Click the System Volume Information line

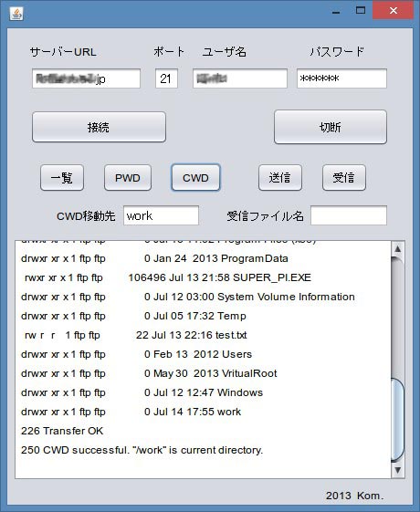pyautogui.click(x=188, y=297)
